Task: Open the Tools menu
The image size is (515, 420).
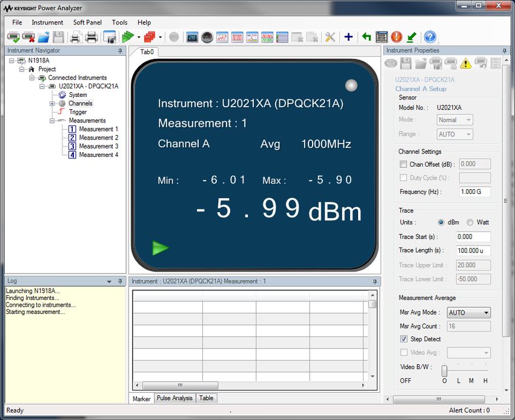Action: (x=119, y=22)
